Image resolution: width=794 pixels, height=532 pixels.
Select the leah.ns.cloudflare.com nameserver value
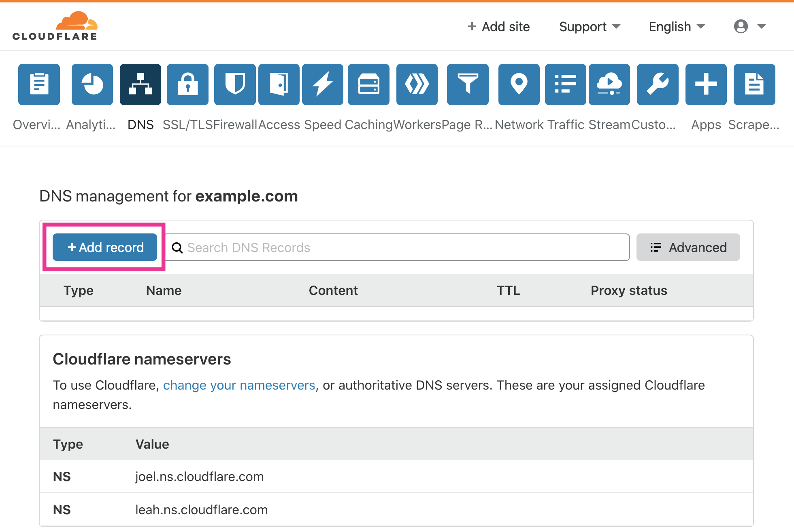point(202,510)
